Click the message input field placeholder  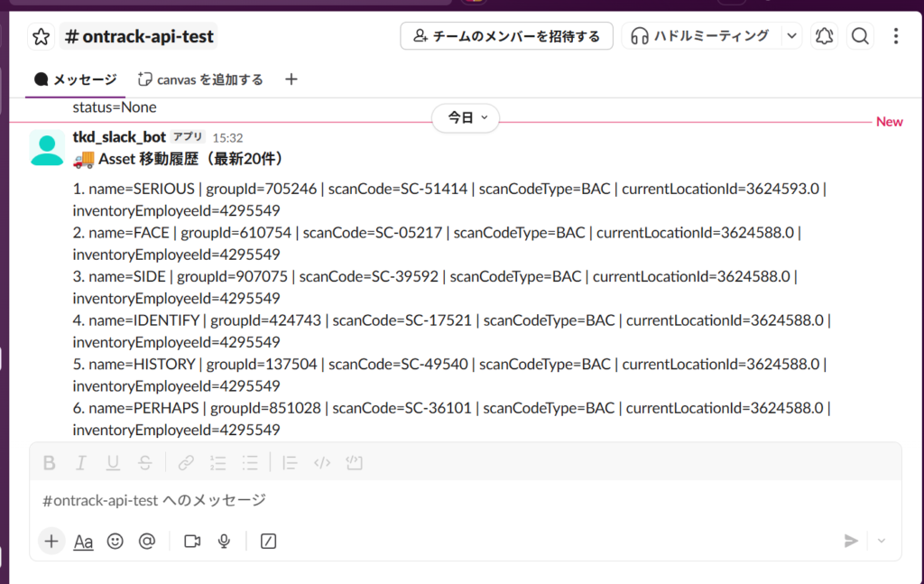coord(361,500)
